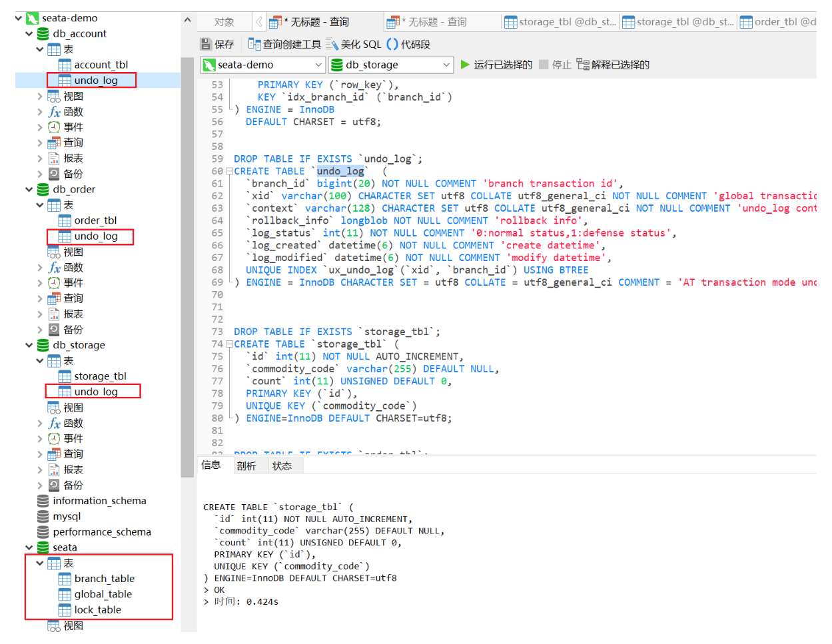Select branch_table in seata database
Viewport: 832px width, 644px height.
click(x=104, y=579)
